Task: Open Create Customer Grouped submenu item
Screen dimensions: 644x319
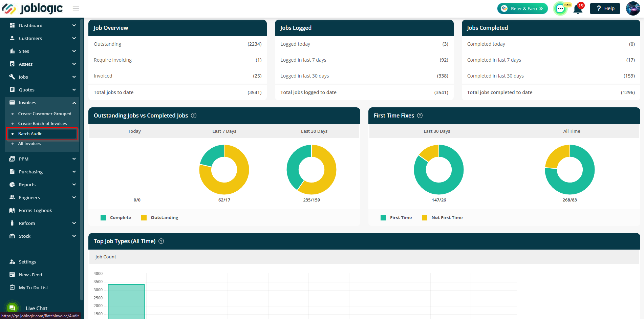Action: [x=45, y=114]
